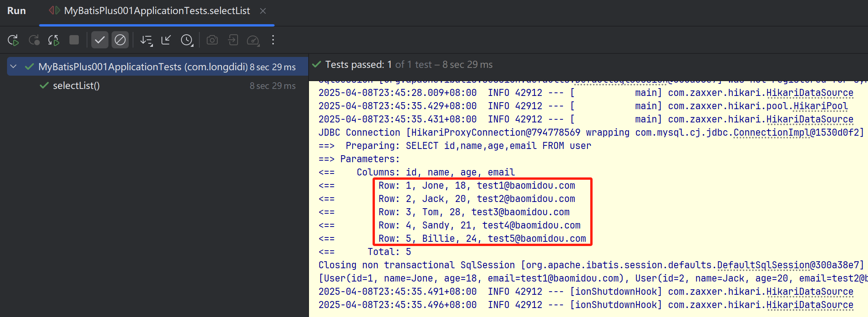Click the profiler speedometer icon

pos(253,40)
